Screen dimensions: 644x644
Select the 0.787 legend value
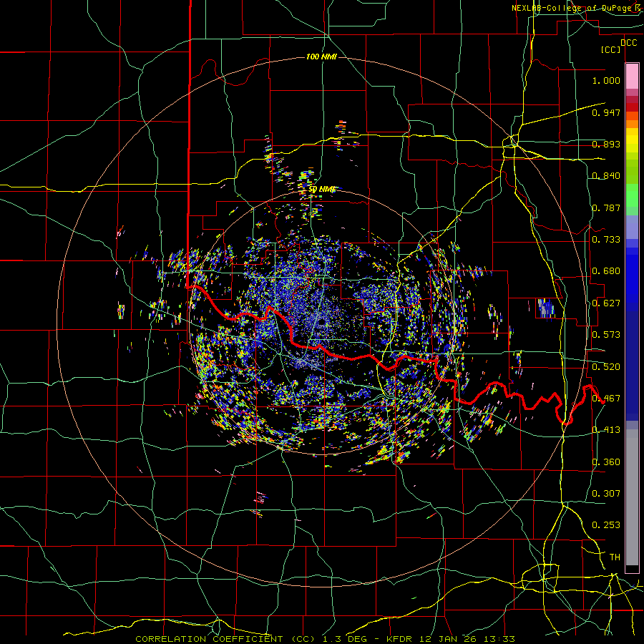606,208
